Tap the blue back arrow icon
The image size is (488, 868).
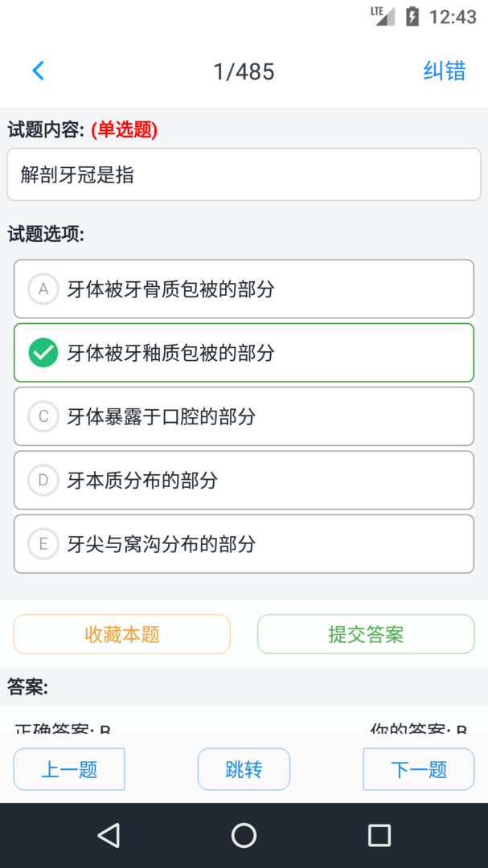click(x=38, y=71)
